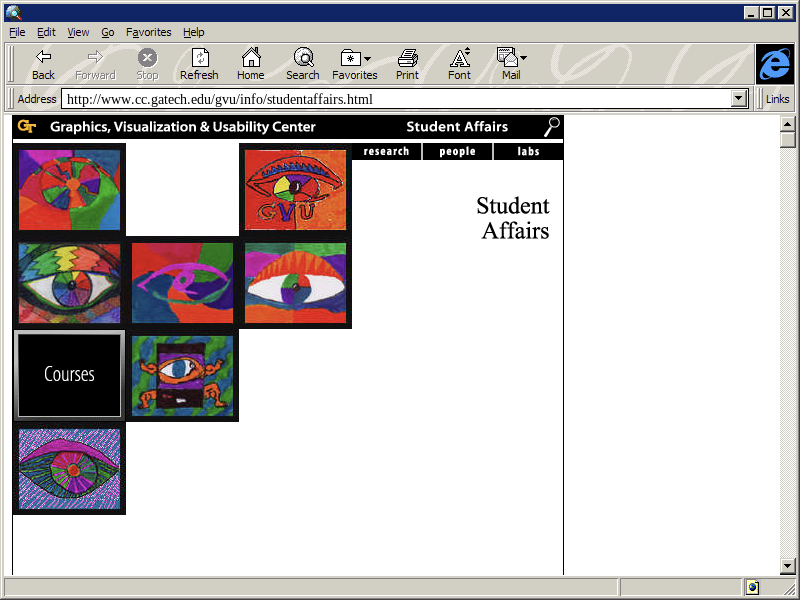Open the View menu
Image resolution: width=800 pixels, height=600 pixels.
[78, 32]
